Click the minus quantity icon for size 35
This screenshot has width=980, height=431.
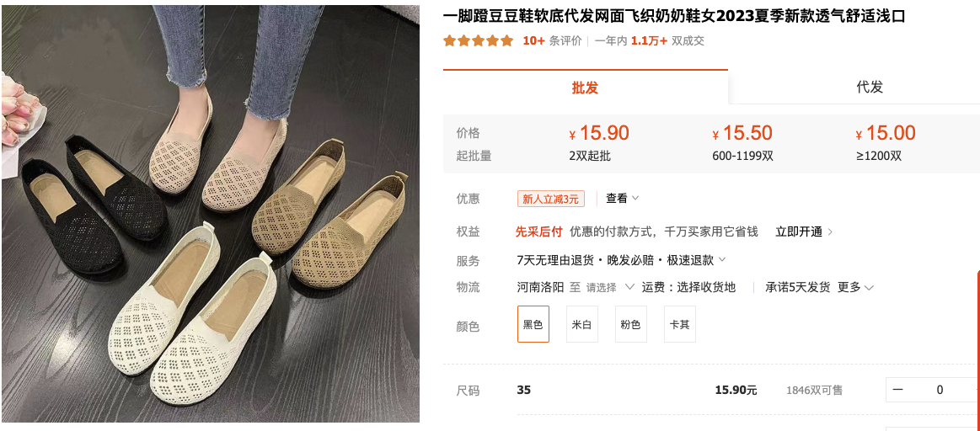(897, 390)
